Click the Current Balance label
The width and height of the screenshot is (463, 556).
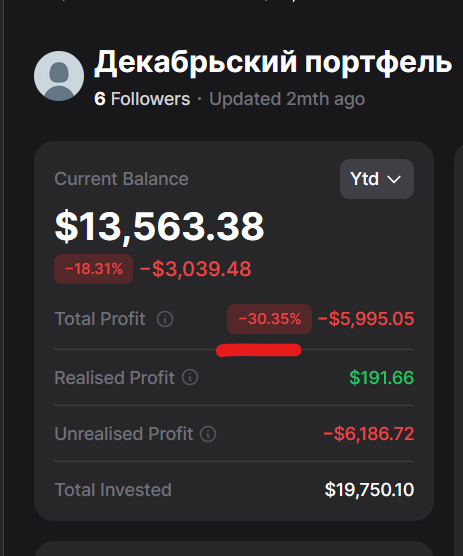(121, 179)
